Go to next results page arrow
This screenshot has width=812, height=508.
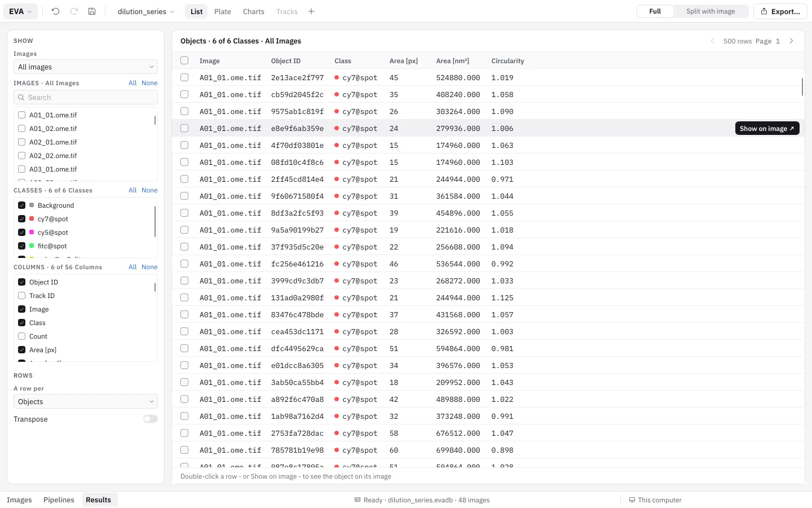(792, 41)
